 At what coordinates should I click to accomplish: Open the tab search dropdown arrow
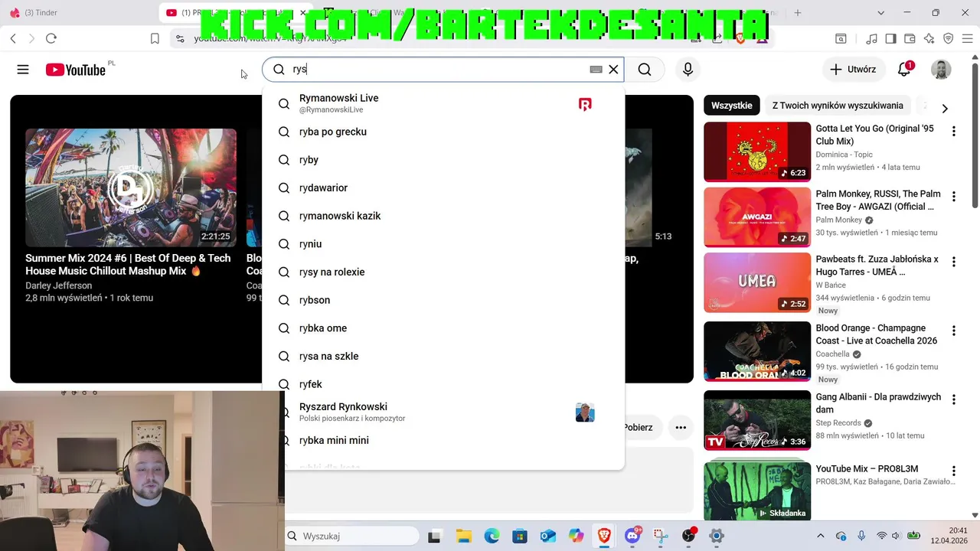click(x=880, y=13)
